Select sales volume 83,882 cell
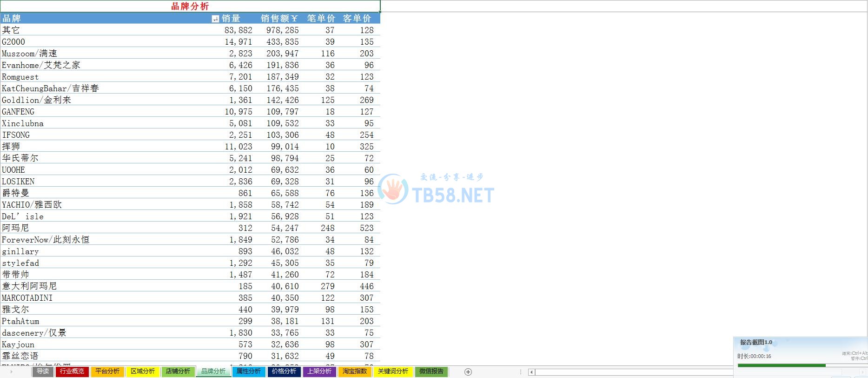868x378 pixels. (x=238, y=30)
